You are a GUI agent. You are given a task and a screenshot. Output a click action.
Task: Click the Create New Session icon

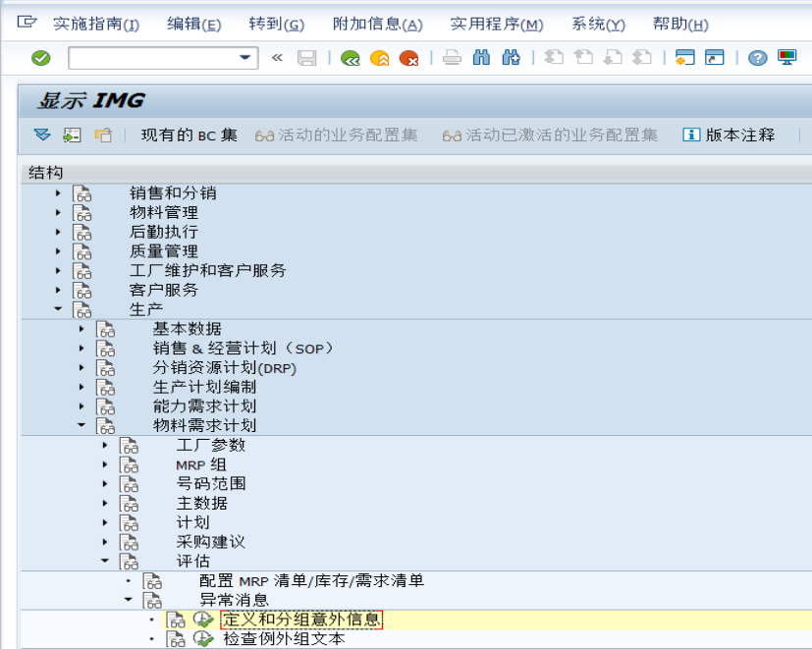684,58
